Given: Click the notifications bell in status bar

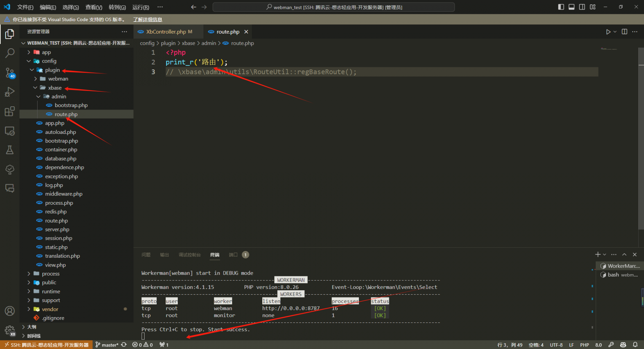Looking at the screenshot, I should [635, 345].
